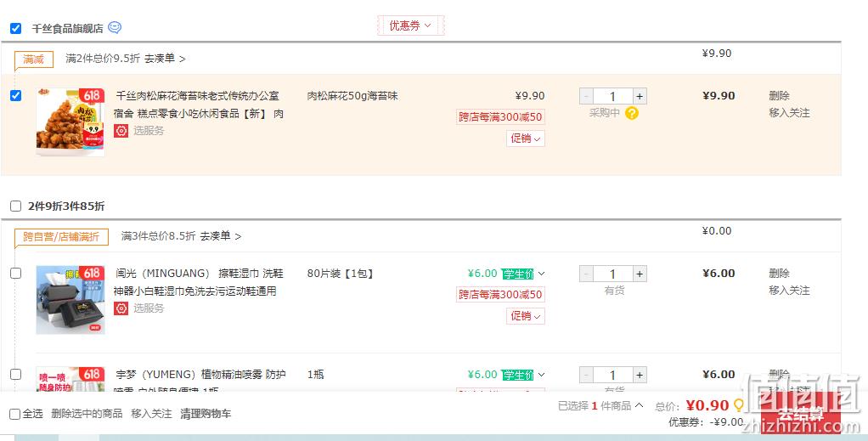The height and width of the screenshot is (441, 868).
Task: Move 闽光 擦鞋湿巾 to 关注
Action: pos(789,291)
